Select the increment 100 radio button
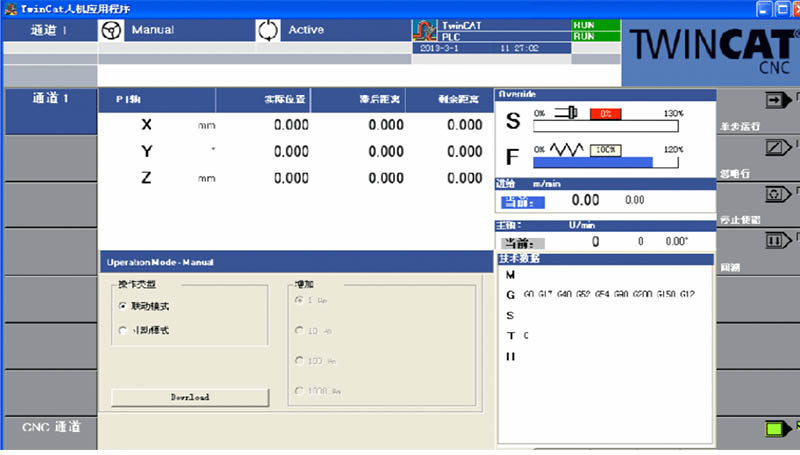 [x=299, y=361]
